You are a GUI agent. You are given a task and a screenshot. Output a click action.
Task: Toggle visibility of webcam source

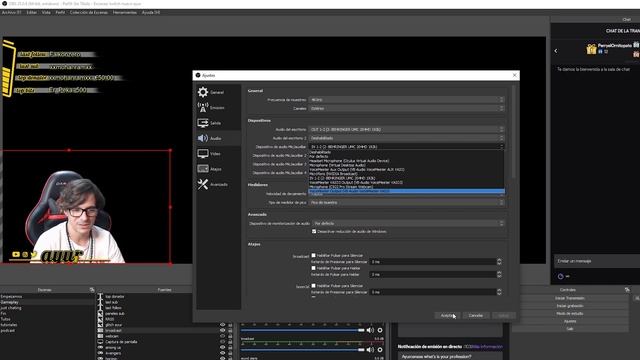click(223, 336)
